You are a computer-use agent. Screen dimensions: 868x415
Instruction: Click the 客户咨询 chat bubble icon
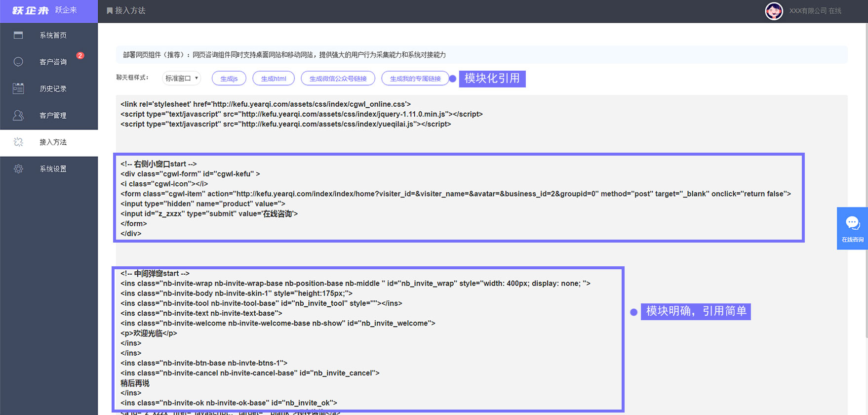click(x=18, y=62)
